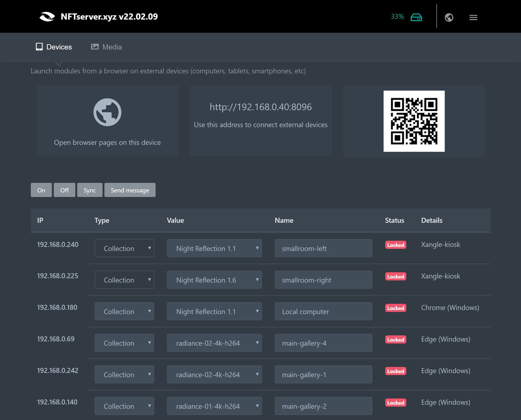Click the globe icon in top bar
Screen dimensions: 521x420
tap(449, 17)
